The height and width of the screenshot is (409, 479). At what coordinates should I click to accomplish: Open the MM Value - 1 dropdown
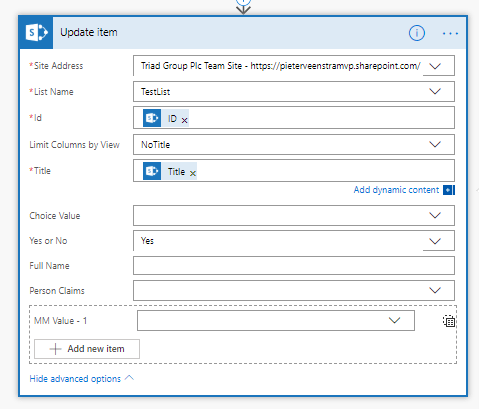[x=394, y=320]
